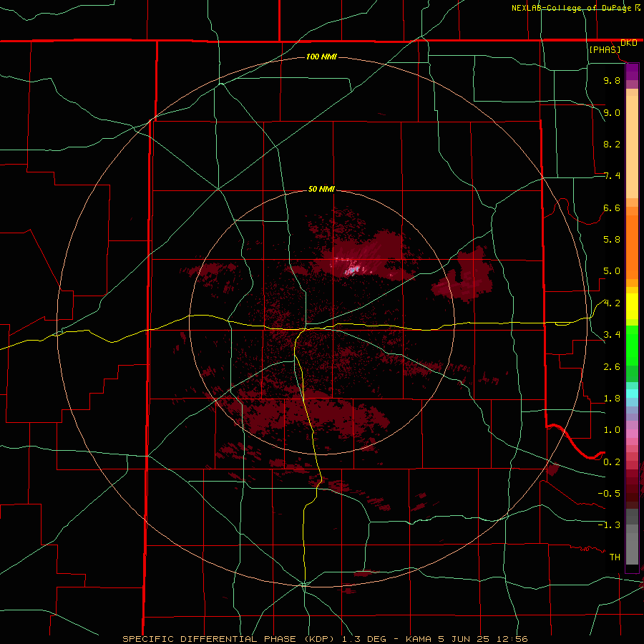Viewport: 644px width, 644px height.
Task: Click the 9.8 value on color scale
Action: (x=612, y=80)
